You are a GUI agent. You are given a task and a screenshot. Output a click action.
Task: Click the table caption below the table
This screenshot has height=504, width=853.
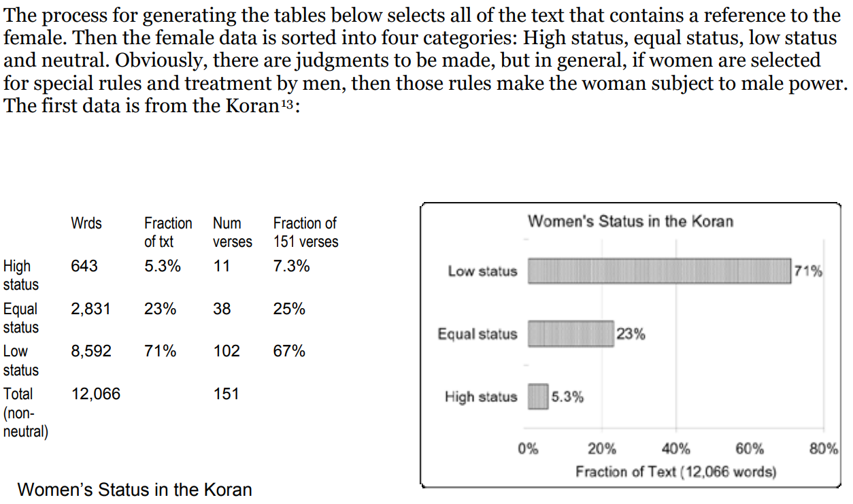[x=135, y=490]
